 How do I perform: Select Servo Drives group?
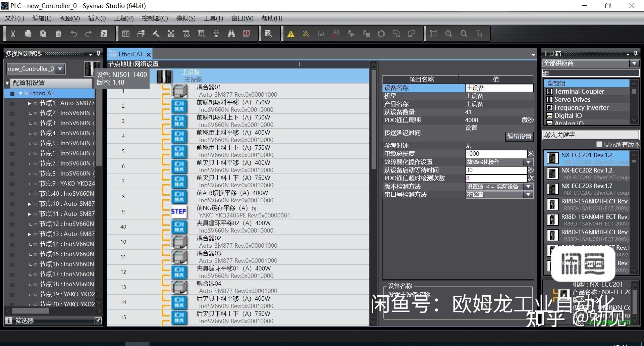click(x=573, y=99)
